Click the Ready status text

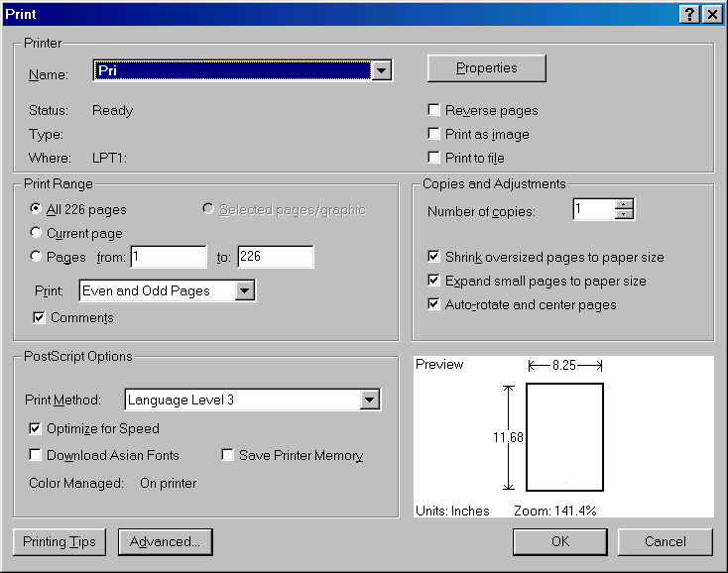[x=113, y=110]
